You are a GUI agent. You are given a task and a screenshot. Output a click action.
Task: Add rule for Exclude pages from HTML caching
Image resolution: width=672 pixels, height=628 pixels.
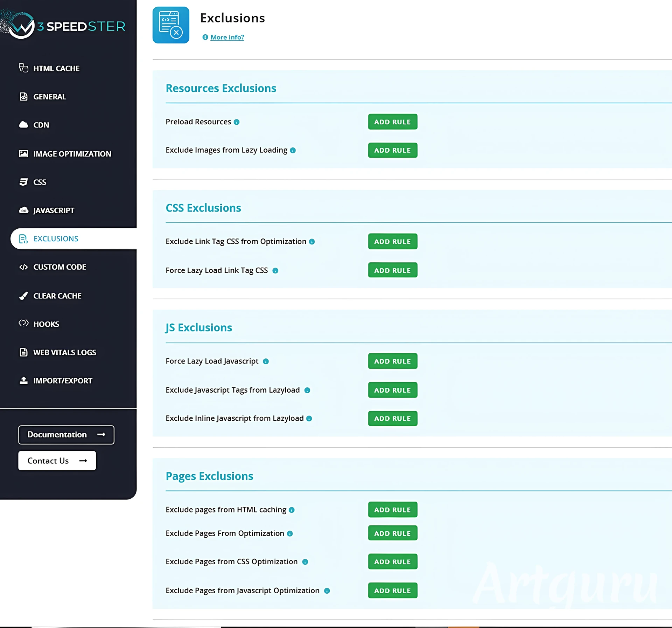pos(392,510)
